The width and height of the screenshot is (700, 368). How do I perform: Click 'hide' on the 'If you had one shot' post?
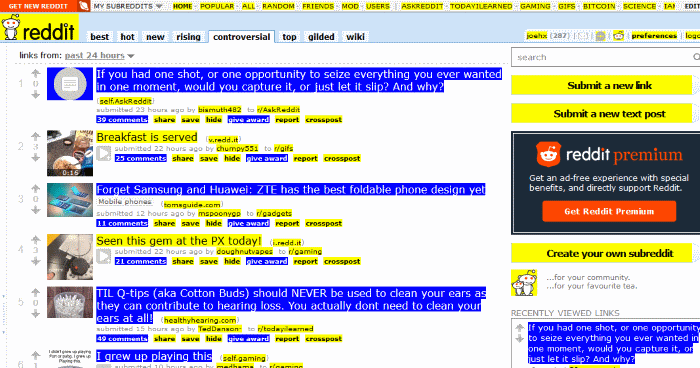pos(214,119)
